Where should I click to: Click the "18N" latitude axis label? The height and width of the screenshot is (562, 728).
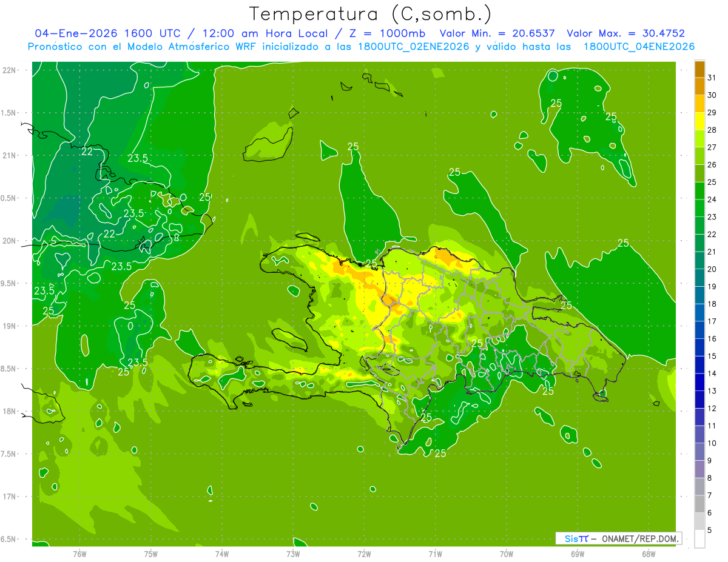coord(10,411)
